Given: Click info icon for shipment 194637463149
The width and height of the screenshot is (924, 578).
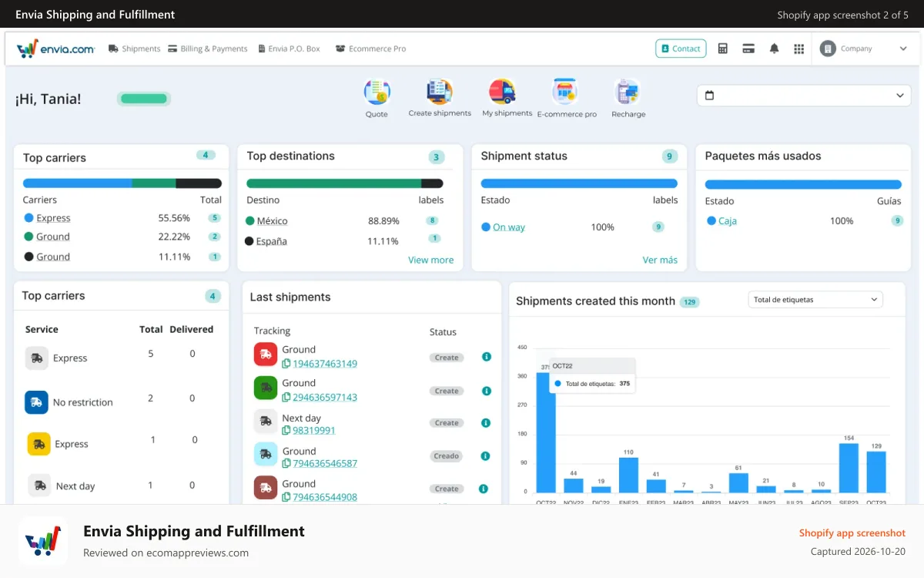Looking at the screenshot, I should [486, 357].
